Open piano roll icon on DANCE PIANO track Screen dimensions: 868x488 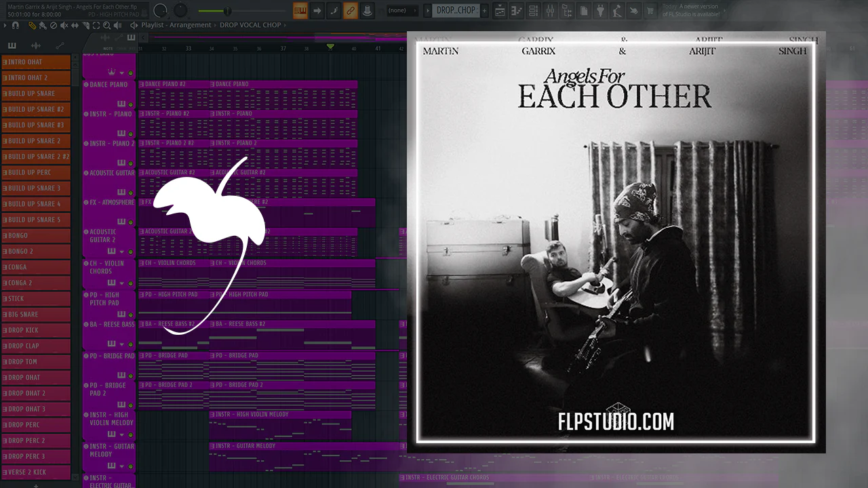point(121,104)
